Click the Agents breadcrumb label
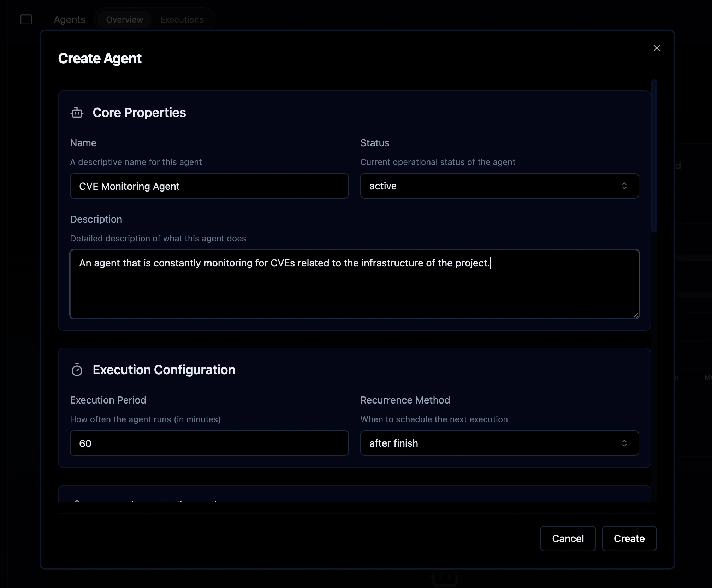Viewport: 712px width, 588px height. (x=70, y=19)
